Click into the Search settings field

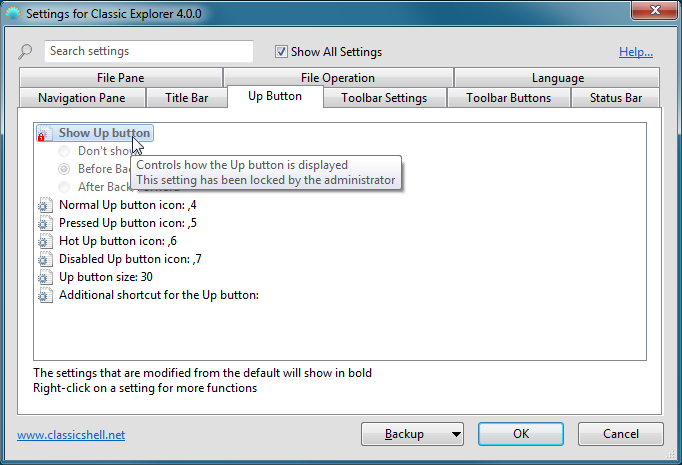coord(148,51)
